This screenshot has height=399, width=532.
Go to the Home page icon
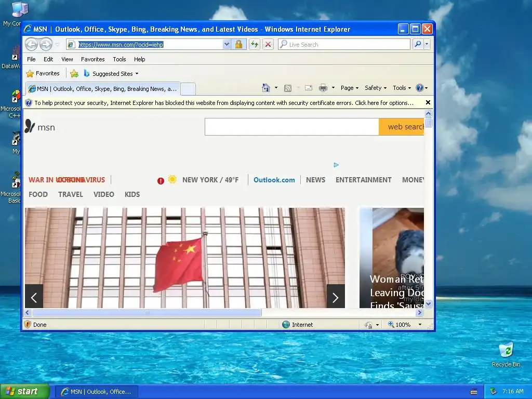[266, 88]
